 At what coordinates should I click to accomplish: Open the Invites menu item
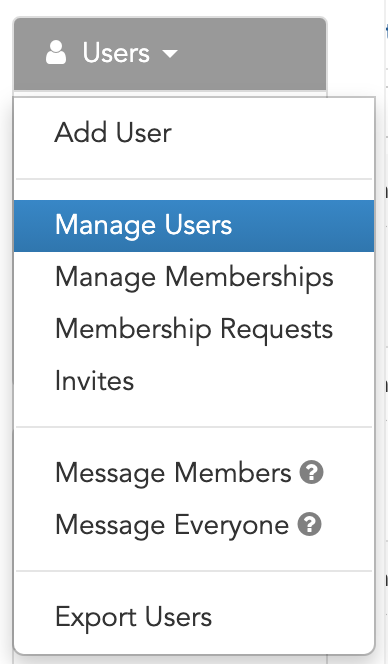[194, 381]
